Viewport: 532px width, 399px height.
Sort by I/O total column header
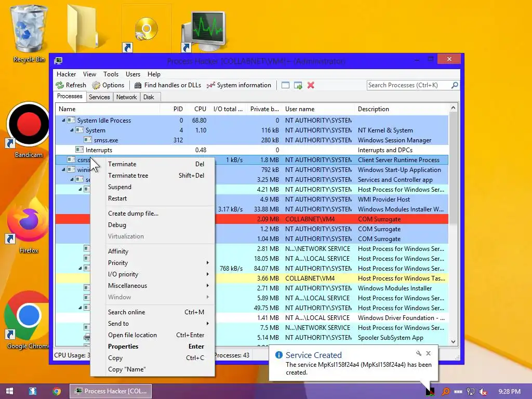[228, 109]
